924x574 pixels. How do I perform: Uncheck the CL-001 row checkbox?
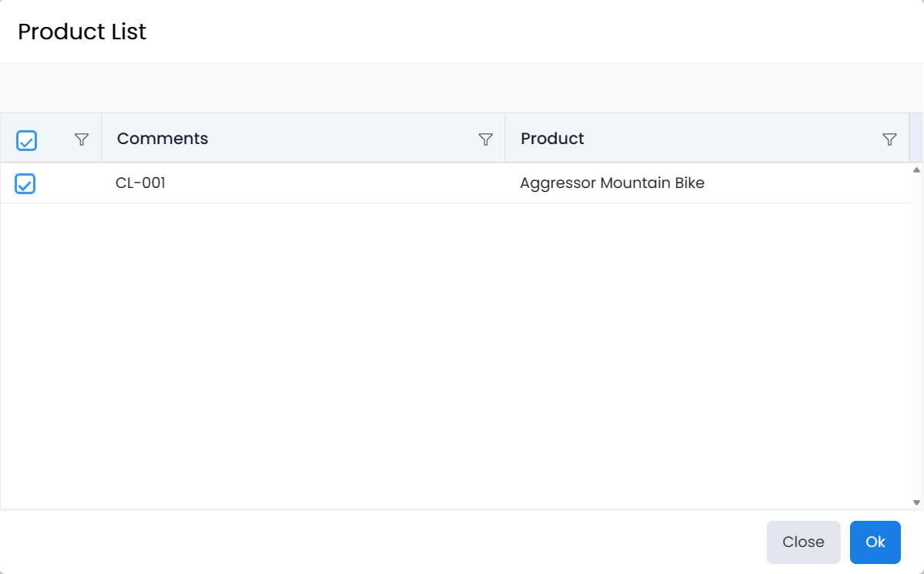[x=25, y=184]
